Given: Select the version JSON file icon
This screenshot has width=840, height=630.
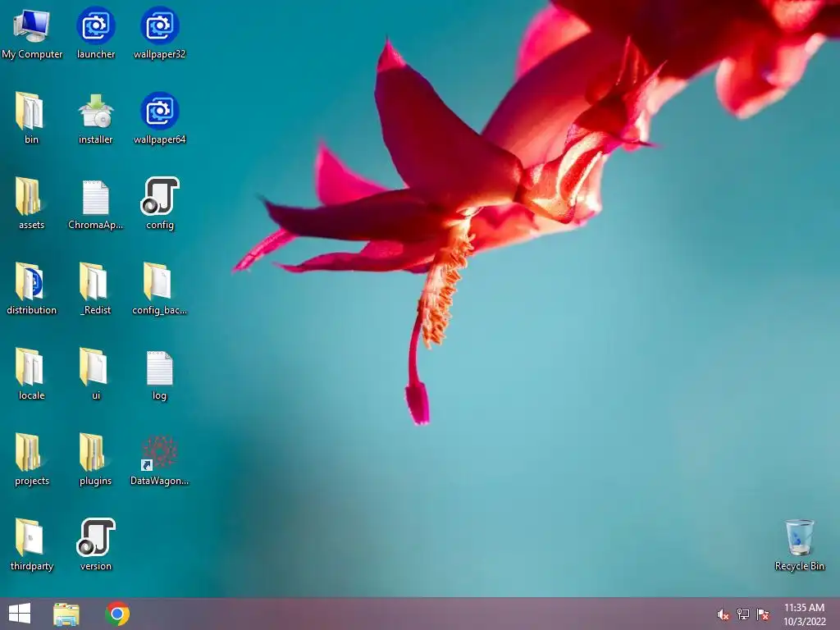Looking at the screenshot, I should coord(96,545).
